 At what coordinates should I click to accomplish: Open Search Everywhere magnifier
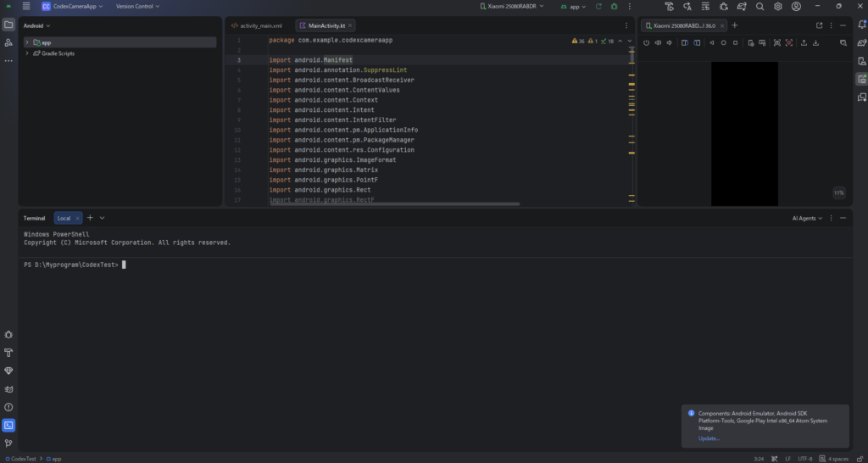click(x=760, y=6)
